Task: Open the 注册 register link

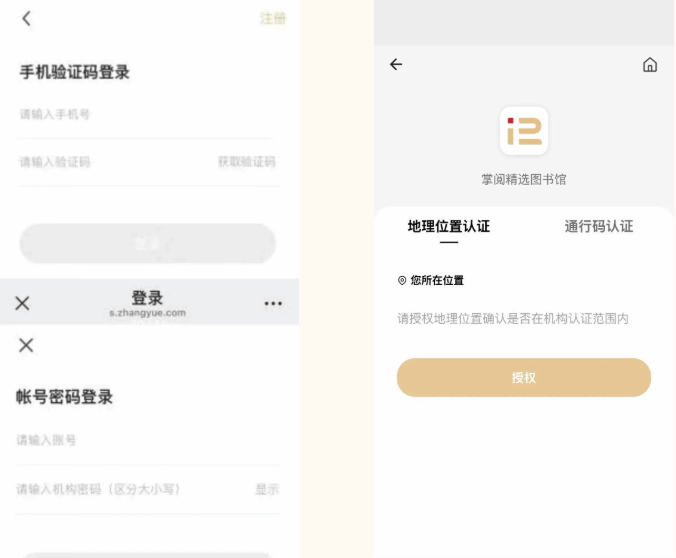Action: [x=272, y=18]
